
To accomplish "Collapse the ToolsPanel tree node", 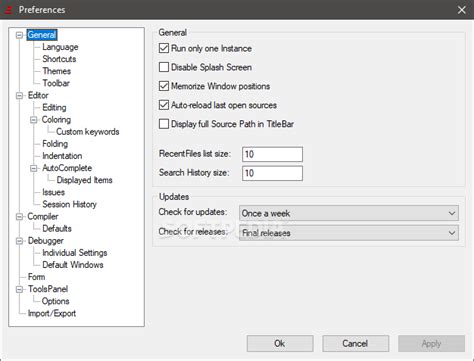I will point(19,289).
